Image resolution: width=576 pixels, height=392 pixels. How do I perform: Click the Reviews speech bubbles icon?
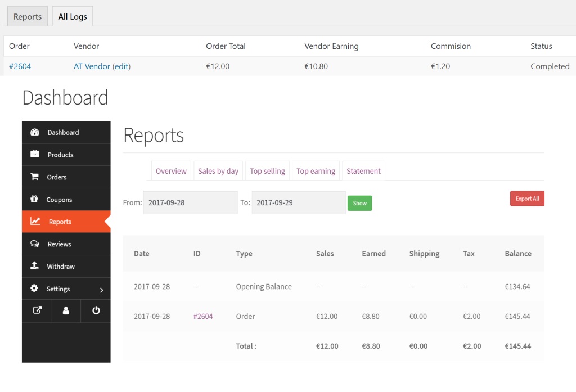34,244
